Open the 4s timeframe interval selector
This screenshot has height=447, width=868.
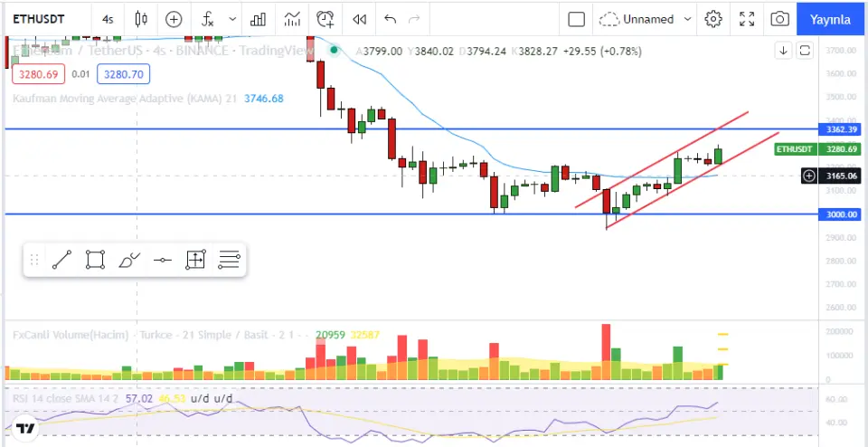(x=108, y=19)
